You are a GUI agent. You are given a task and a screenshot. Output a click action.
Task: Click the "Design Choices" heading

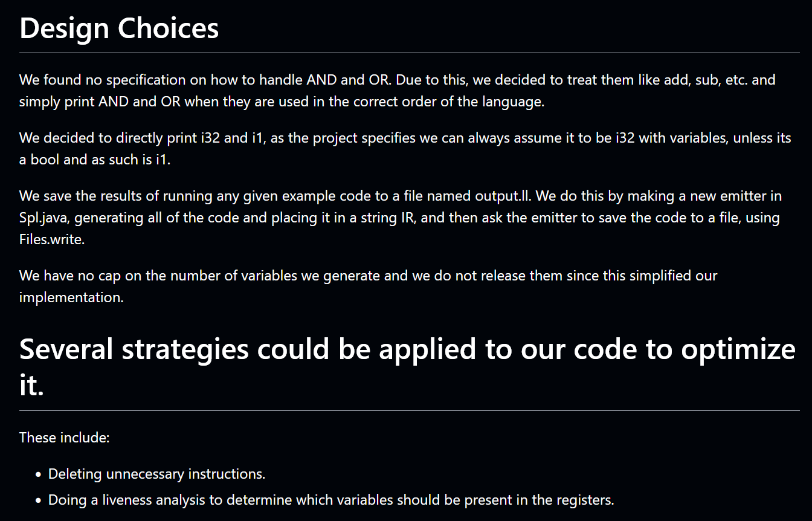(x=119, y=28)
